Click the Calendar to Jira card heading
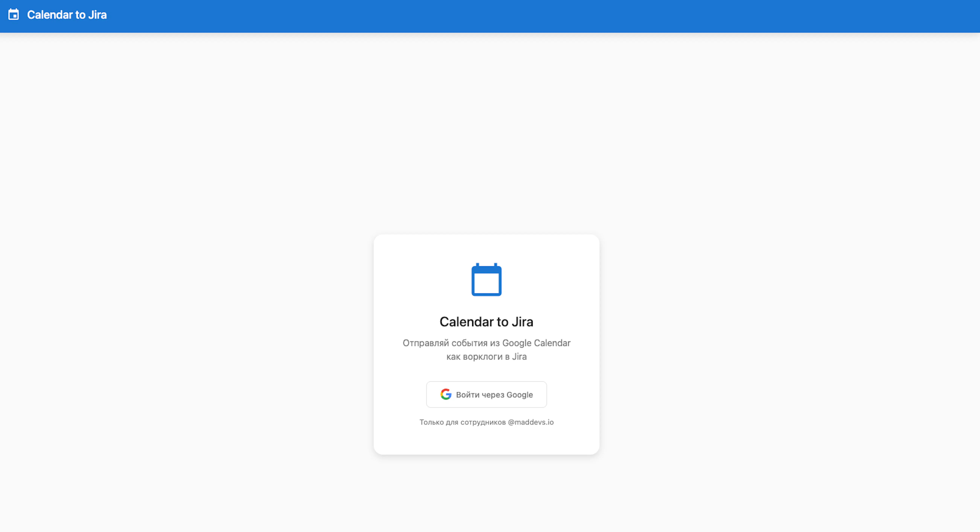The height and width of the screenshot is (532, 980). pyautogui.click(x=486, y=322)
